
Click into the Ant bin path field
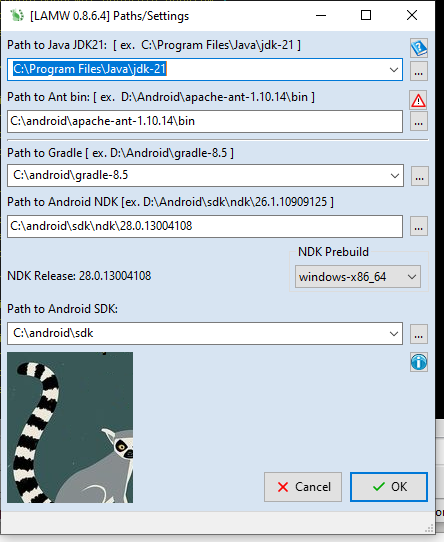pos(205,121)
